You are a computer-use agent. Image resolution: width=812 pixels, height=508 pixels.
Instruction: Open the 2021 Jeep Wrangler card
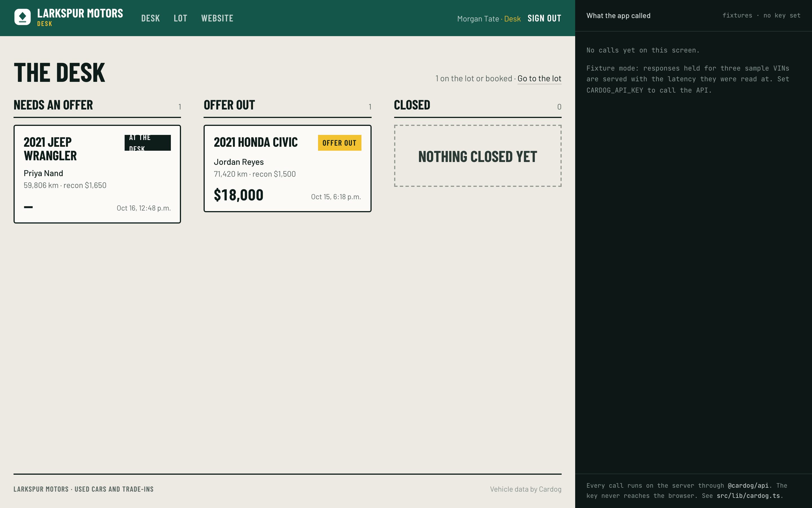pyautogui.click(x=97, y=174)
